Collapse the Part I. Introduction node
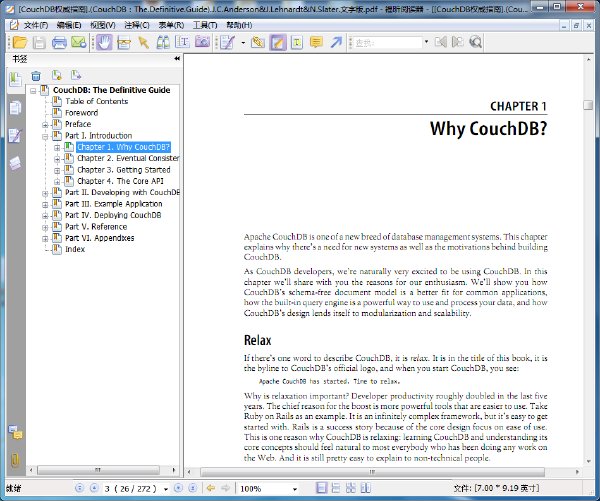This screenshot has width=600, height=501. tap(45, 136)
